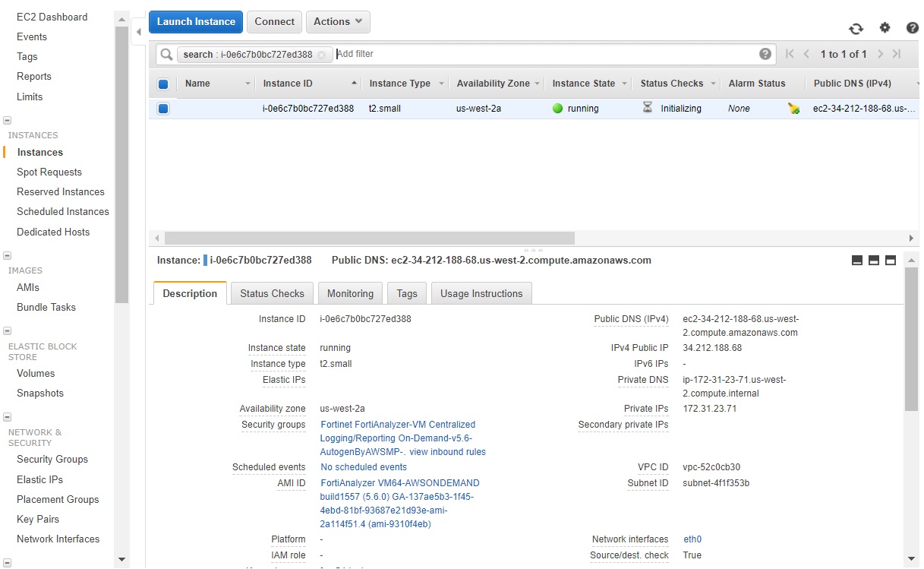Collapse the INSTANCES section in the sidebar

(x=7, y=120)
